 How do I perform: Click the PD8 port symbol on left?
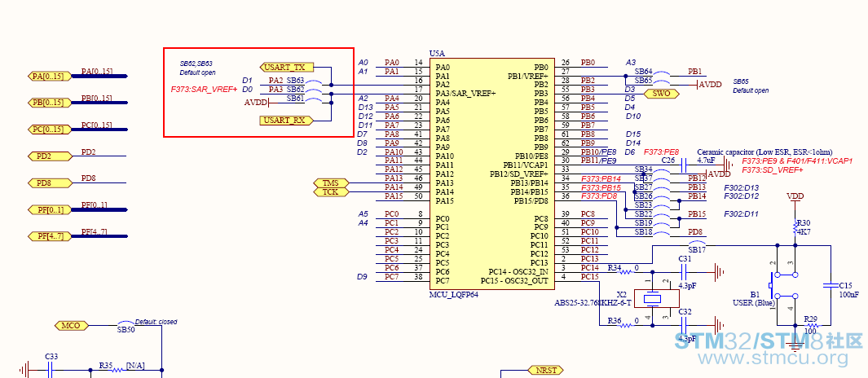pos(51,183)
